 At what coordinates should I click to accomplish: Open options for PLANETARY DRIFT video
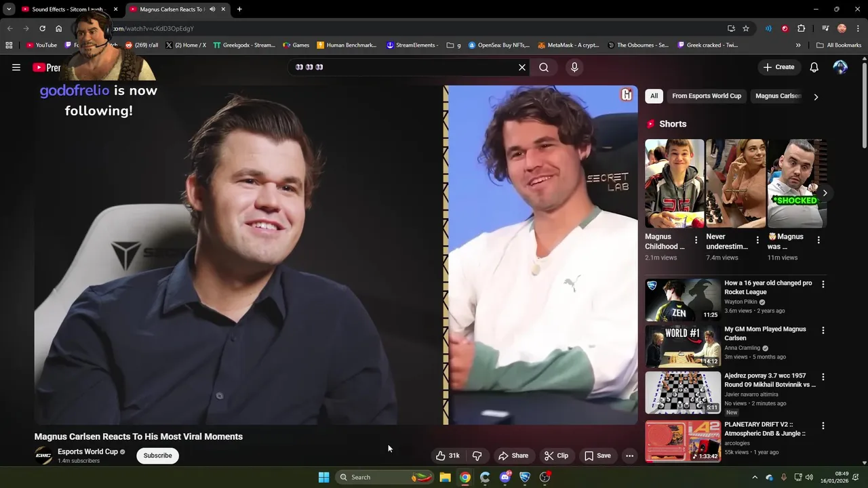[823, 426]
